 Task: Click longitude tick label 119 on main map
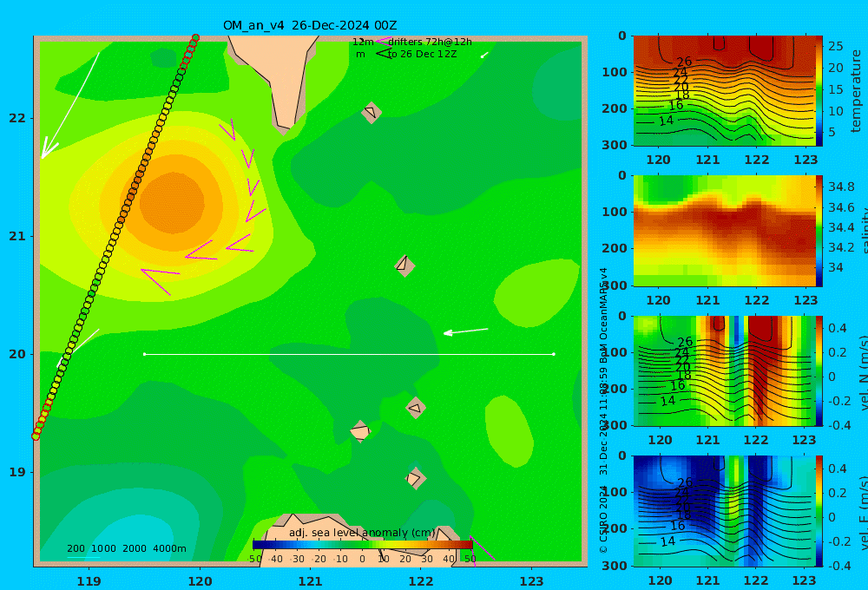89,581
